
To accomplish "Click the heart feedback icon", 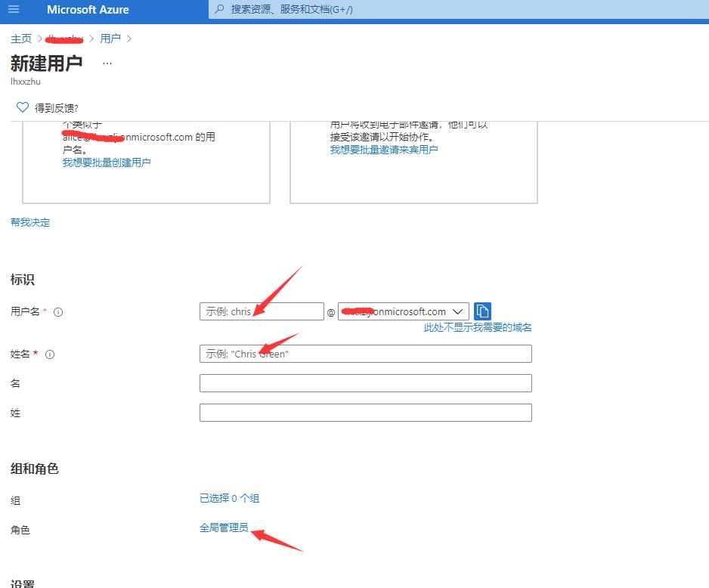I will [x=22, y=107].
